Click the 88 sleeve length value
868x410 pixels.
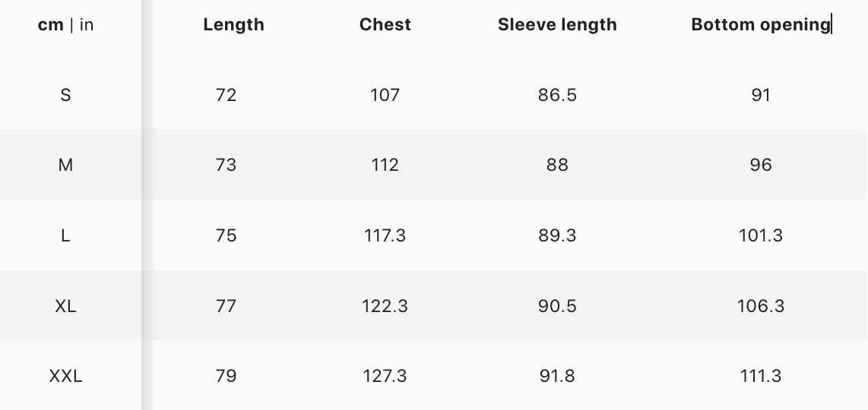[x=557, y=165]
